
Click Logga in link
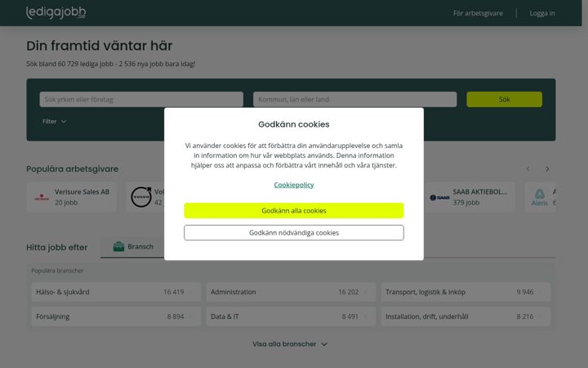542,13
